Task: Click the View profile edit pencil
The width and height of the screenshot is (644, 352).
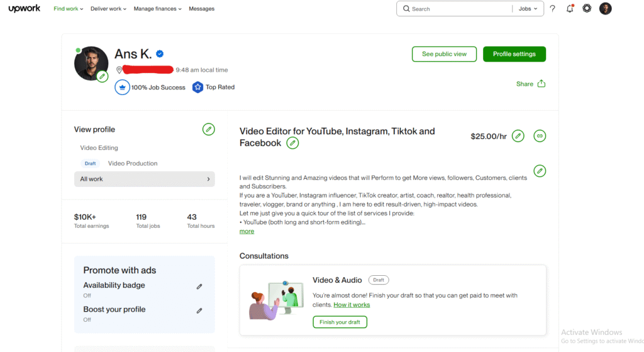Action: click(208, 129)
